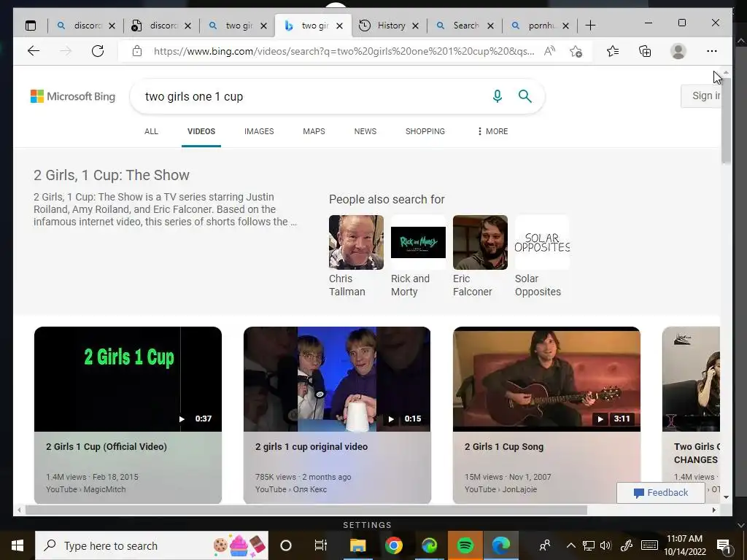View site information lock icon
747x560 pixels.
click(137, 51)
